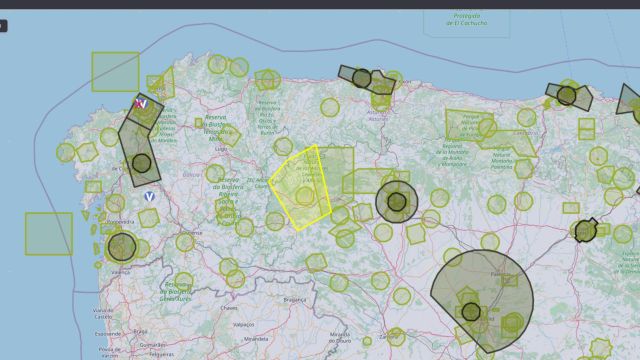Click the Felgueiras town label
The height and width of the screenshot is (360, 640).
pos(161,354)
